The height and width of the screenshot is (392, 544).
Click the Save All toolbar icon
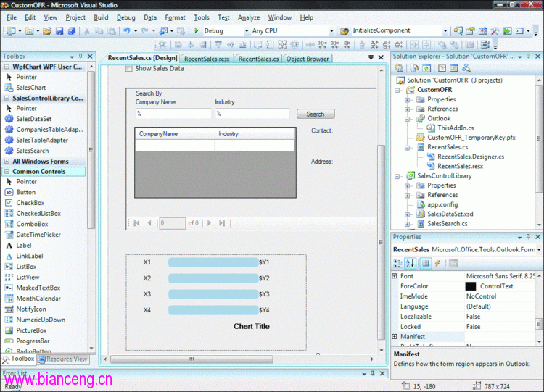click(72, 31)
